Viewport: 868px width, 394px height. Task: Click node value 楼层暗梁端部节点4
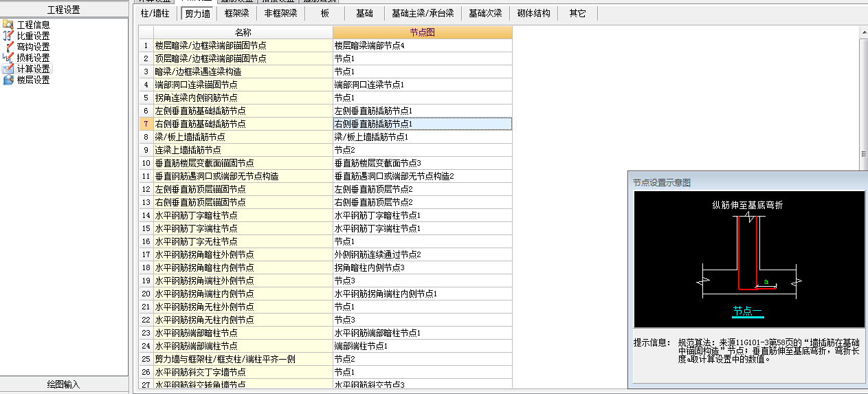pyautogui.click(x=423, y=45)
